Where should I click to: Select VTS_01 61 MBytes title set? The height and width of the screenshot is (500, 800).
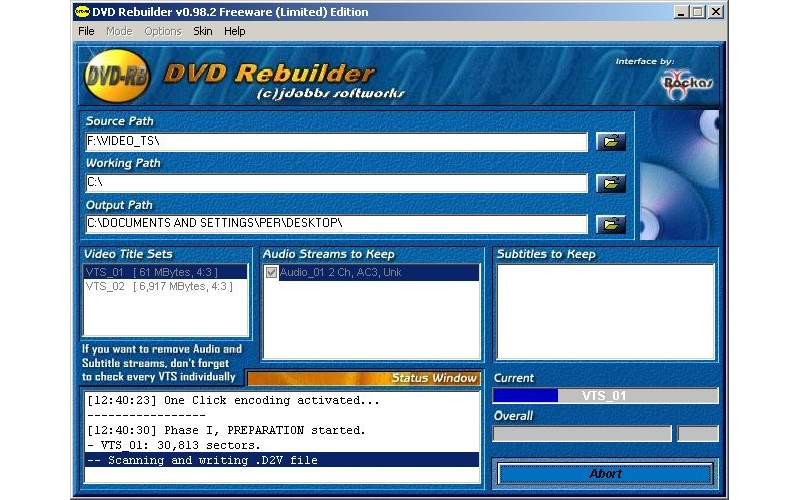pos(165,272)
